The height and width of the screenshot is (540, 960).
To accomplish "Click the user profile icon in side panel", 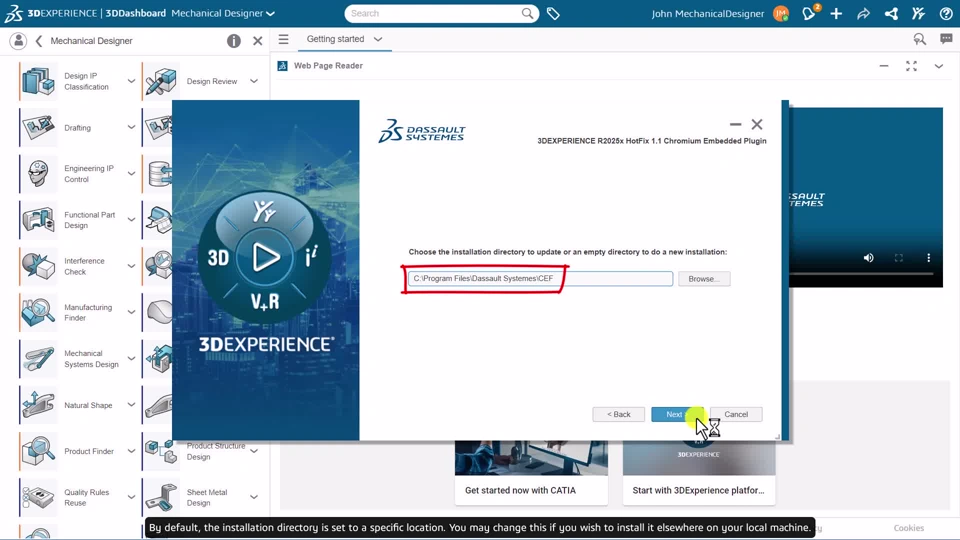I will point(18,41).
